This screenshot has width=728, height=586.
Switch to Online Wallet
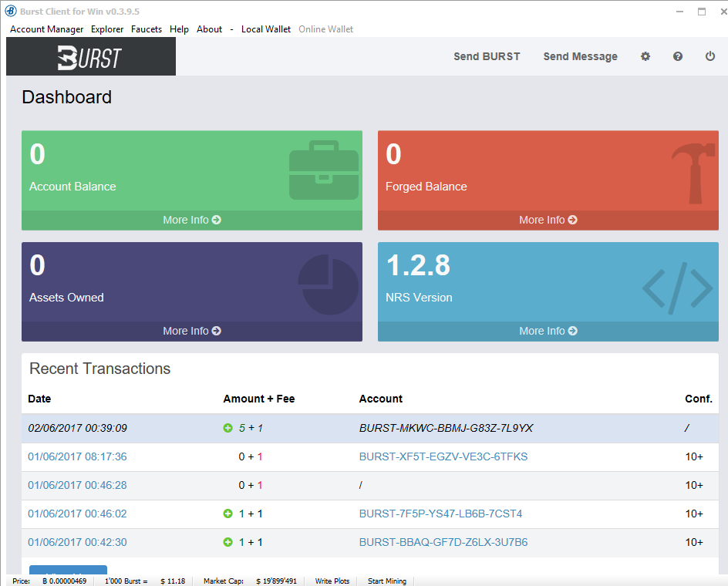pos(326,29)
